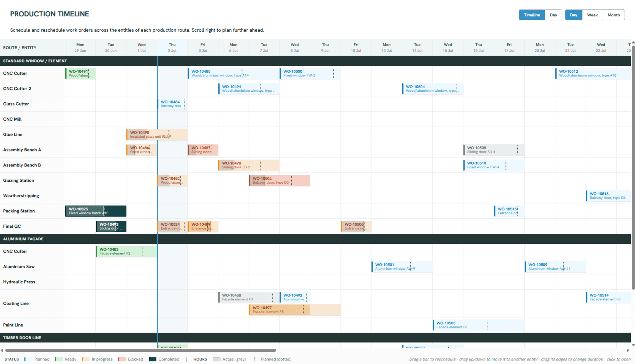Screen dimensions: 635x364
Task: Switch to the Timeline view
Action: click(532, 15)
